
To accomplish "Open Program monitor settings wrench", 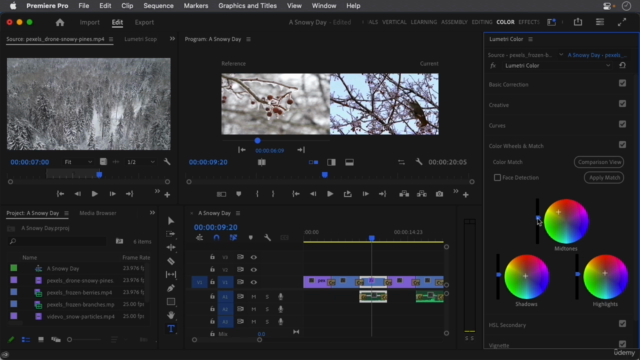I will point(419,162).
